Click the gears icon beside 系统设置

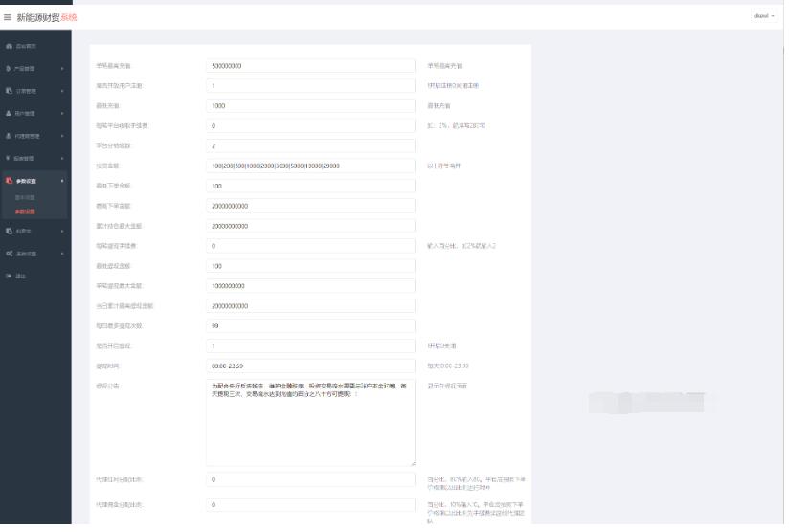click(x=9, y=255)
